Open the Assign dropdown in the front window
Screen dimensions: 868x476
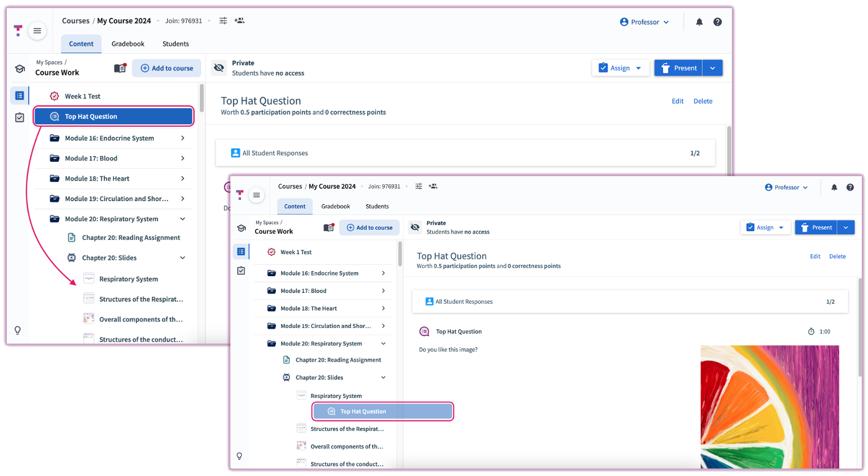click(766, 227)
